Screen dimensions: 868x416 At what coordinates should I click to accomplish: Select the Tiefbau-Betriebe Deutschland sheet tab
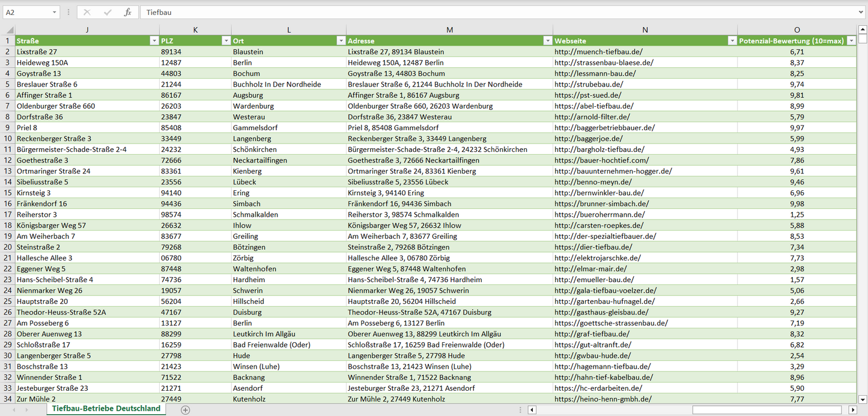tap(106, 409)
